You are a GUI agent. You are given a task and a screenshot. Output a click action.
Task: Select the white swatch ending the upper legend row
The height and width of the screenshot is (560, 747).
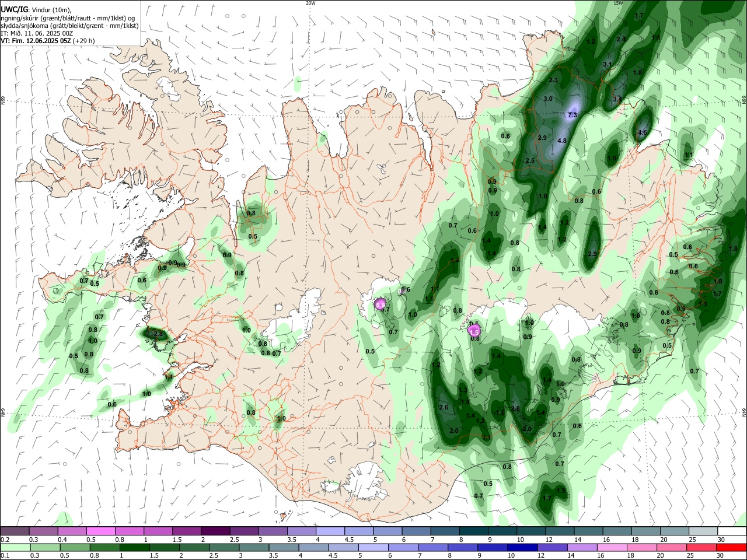click(731, 531)
